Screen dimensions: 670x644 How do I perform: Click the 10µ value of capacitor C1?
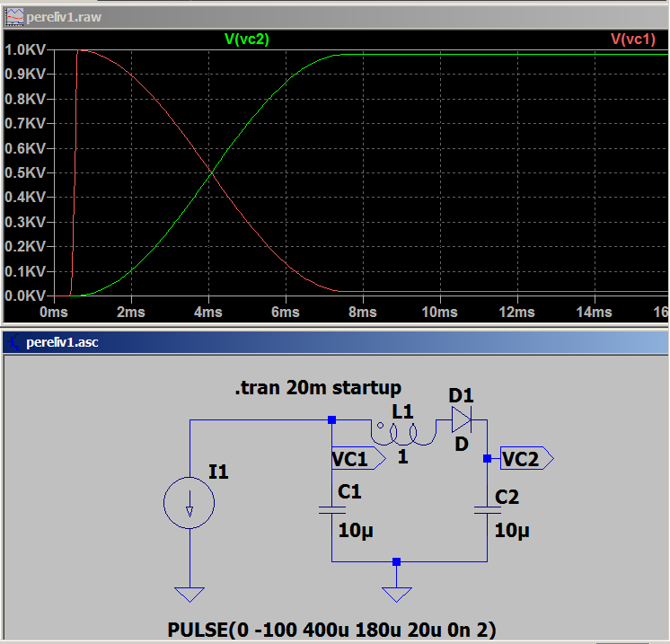tap(355, 531)
